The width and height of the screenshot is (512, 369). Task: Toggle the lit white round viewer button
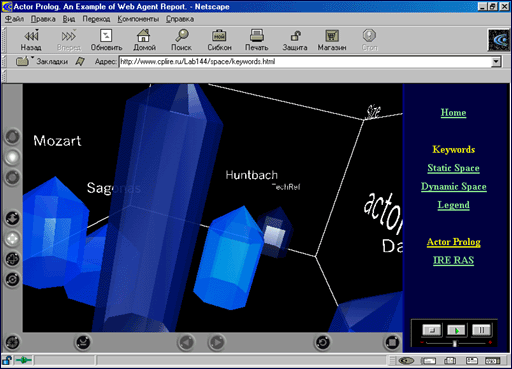(x=12, y=157)
